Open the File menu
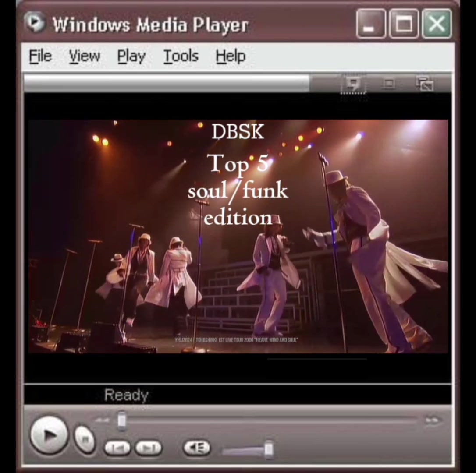The width and height of the screenshot is (476, 473). (40, 56)
